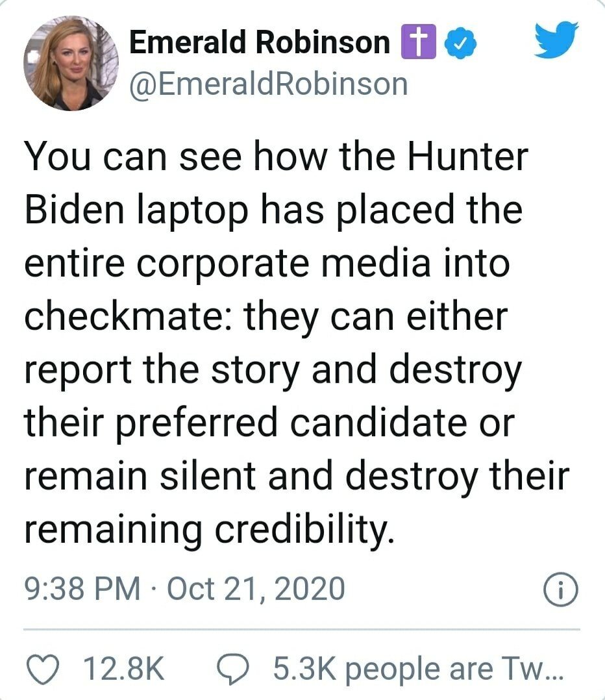Viewport: 605px width, 700px height.
Task: Click the Oct 21, 2020 date
Action: coord(256,588)
